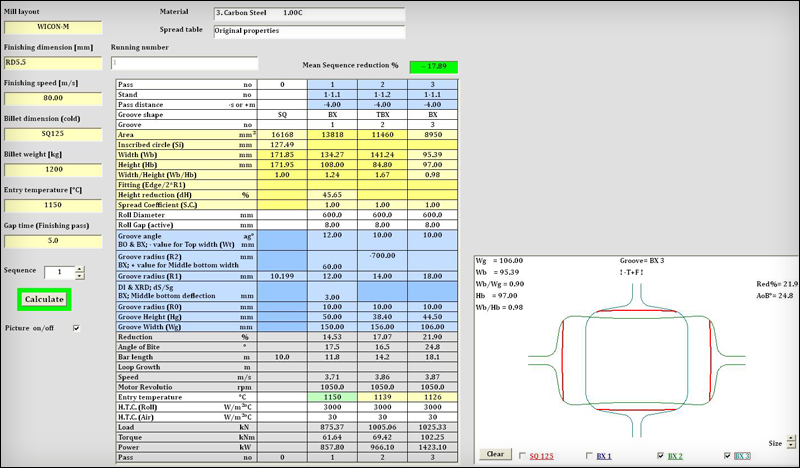Open the Spread table field Original properties
Image resolution: width=800 pixels, height=468 pixels.
point(309,31)
